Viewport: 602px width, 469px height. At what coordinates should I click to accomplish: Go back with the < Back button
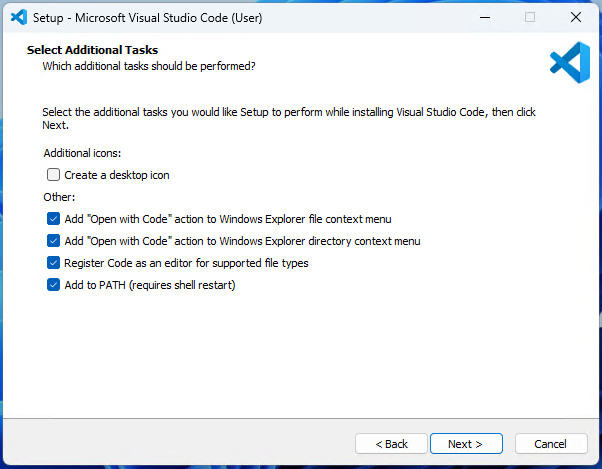[x=391, y=444]
